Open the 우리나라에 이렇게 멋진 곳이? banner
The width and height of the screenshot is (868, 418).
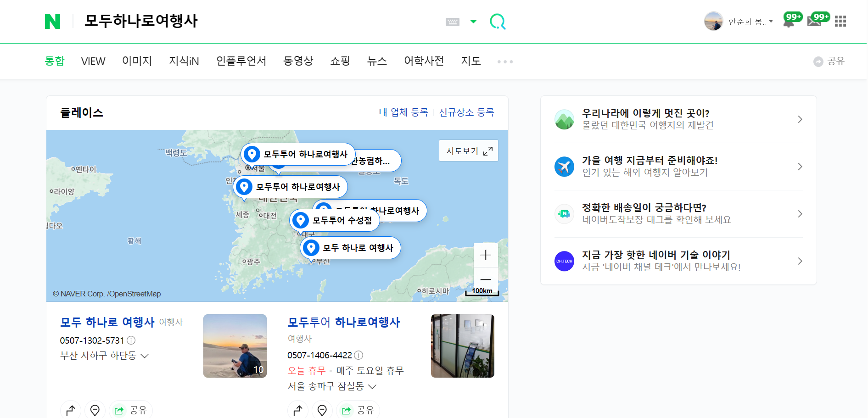[678, 119]
